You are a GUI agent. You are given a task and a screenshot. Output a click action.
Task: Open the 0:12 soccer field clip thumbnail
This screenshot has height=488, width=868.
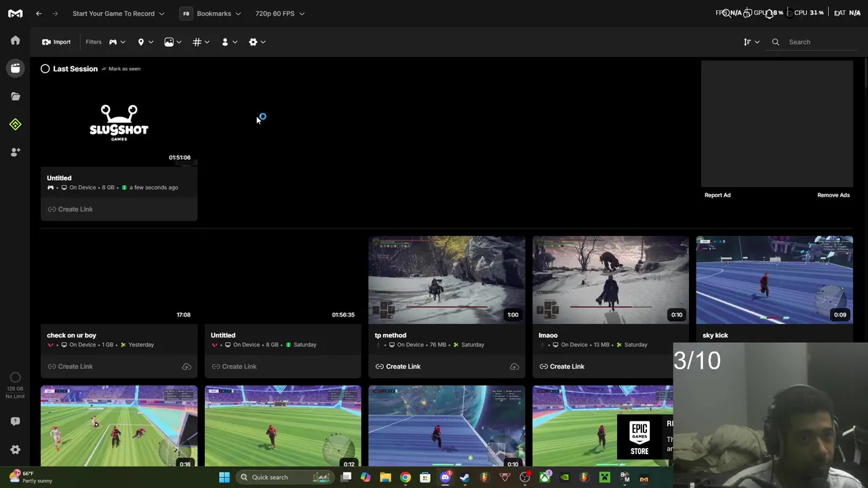coord(283,427)
